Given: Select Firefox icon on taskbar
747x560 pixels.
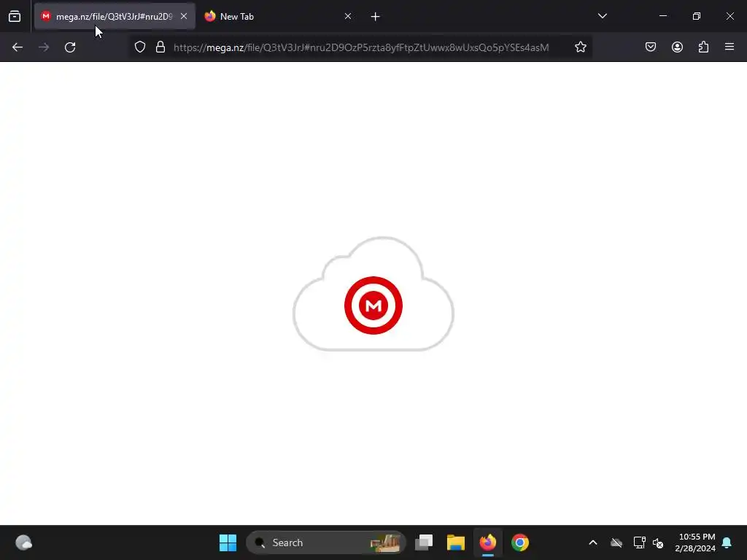Looking at the screenshot, I should pyautogui.click(x=488, y=542).
